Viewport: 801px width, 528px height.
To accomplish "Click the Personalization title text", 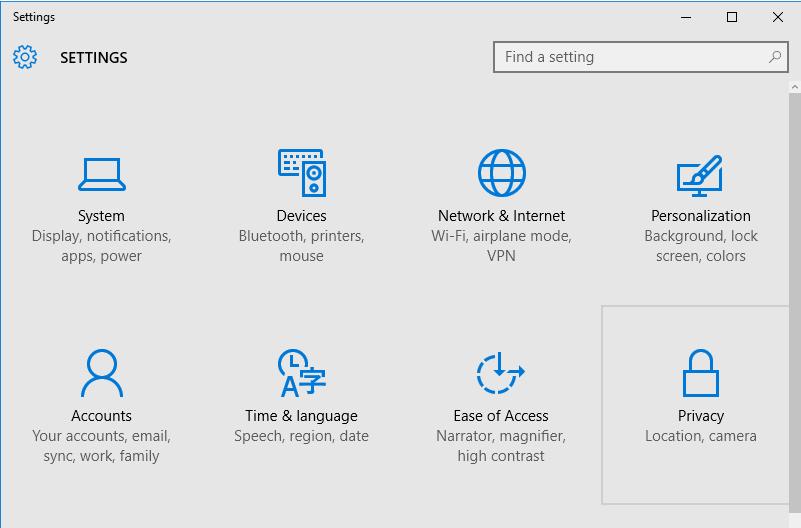I will click(x=701, y=216).
